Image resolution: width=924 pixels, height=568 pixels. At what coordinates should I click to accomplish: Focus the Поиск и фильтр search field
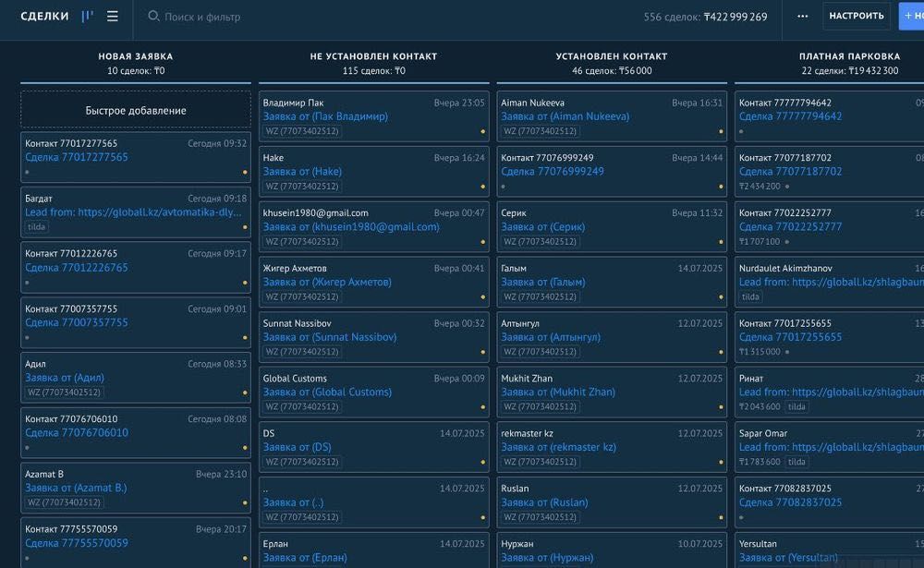pyautogui.click(x=202, y=17)
